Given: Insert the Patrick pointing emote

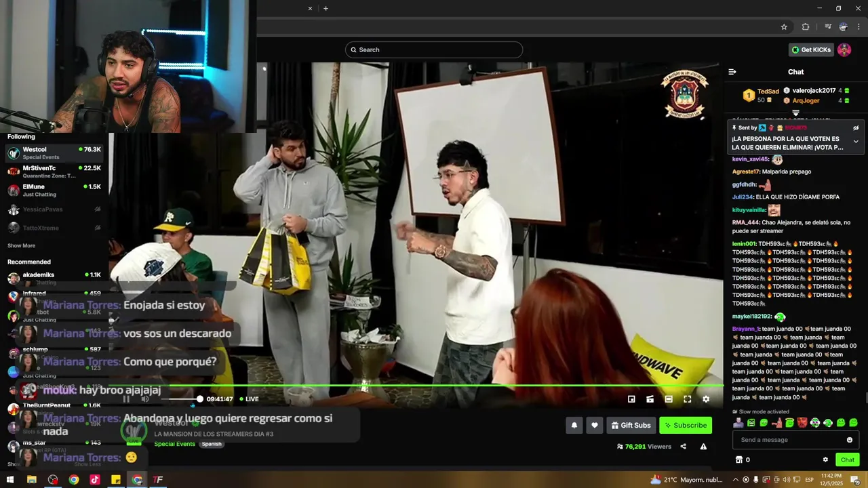Looking at the screenshot, I should tap(776, 423).
